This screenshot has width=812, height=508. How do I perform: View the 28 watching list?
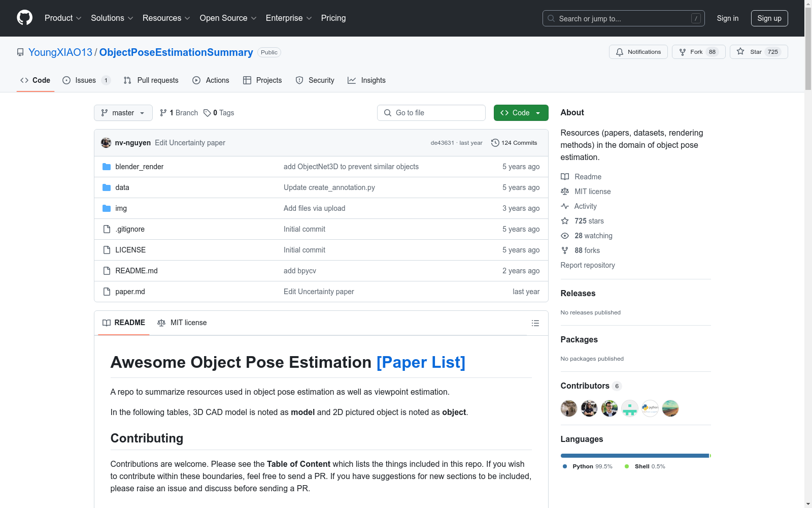point(587,236)
